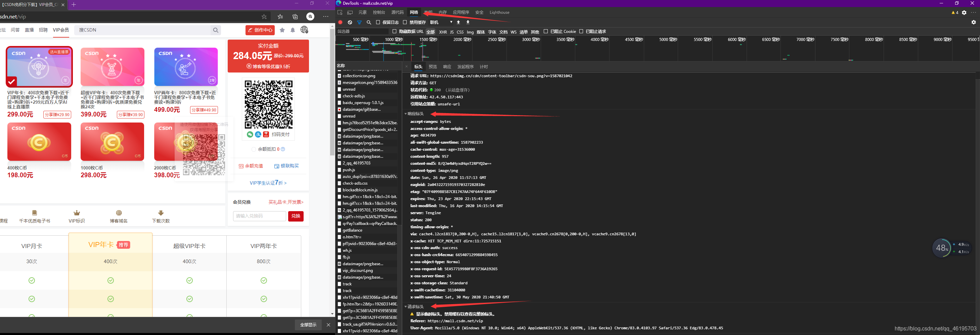This screenshot has width=980, height=335.
Task: Open network search magnifier in DevTools
Action: coord(369,22)
